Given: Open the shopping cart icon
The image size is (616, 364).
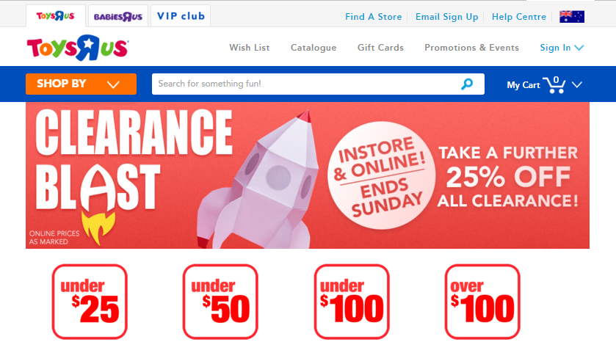Looking at the screenshot, I should click(x=554, y=84).
